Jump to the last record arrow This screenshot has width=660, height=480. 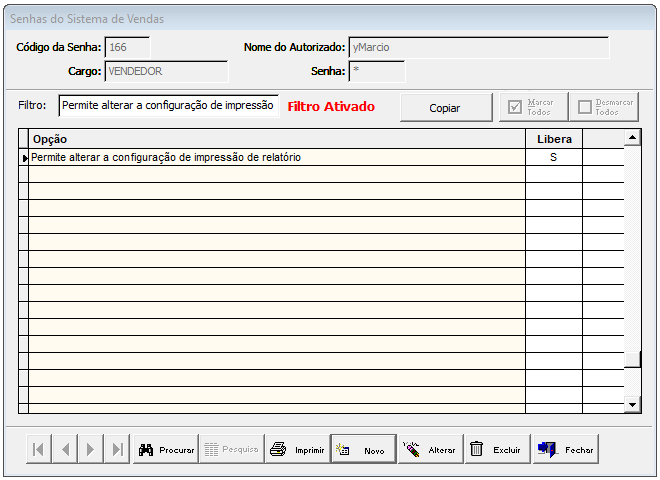(x=117, y=450)
